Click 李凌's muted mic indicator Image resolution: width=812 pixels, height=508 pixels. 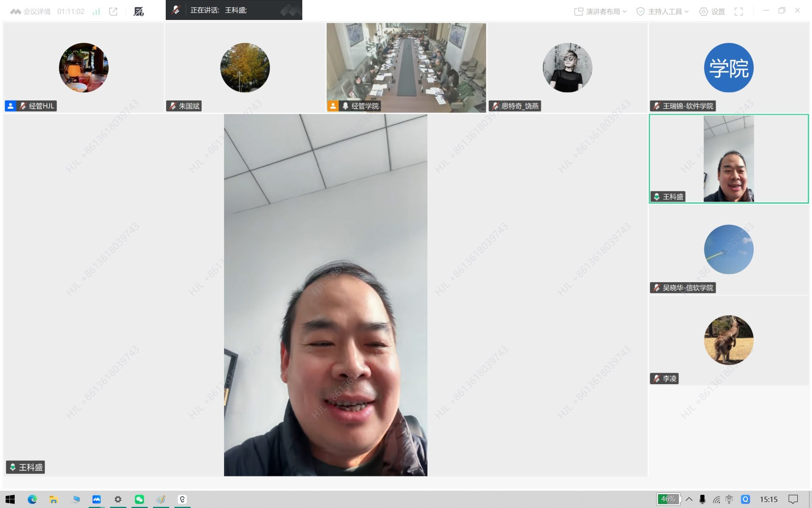tap(657, 379)
